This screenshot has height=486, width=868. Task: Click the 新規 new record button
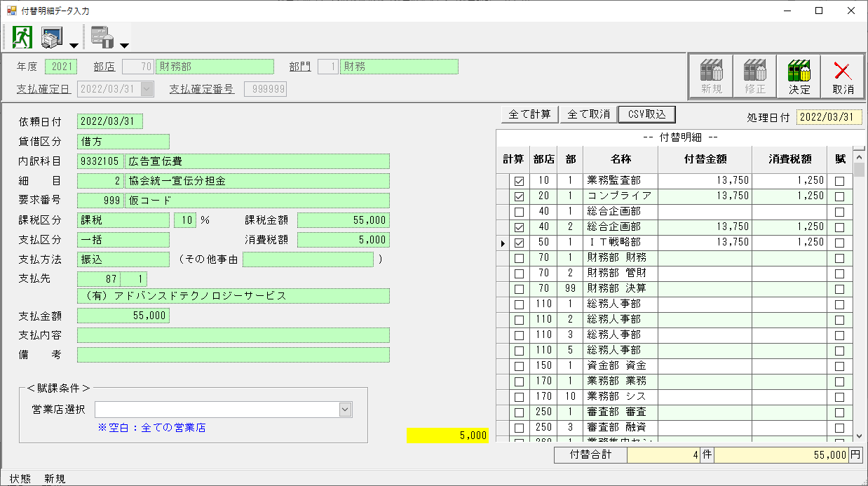pos(711,77)
